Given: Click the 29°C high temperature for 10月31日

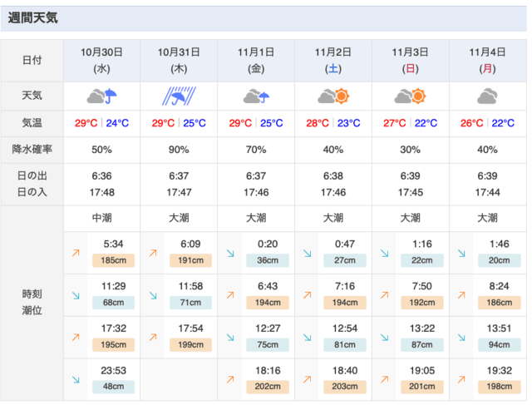Looking at the screenshot, I should tap(164, 124).
